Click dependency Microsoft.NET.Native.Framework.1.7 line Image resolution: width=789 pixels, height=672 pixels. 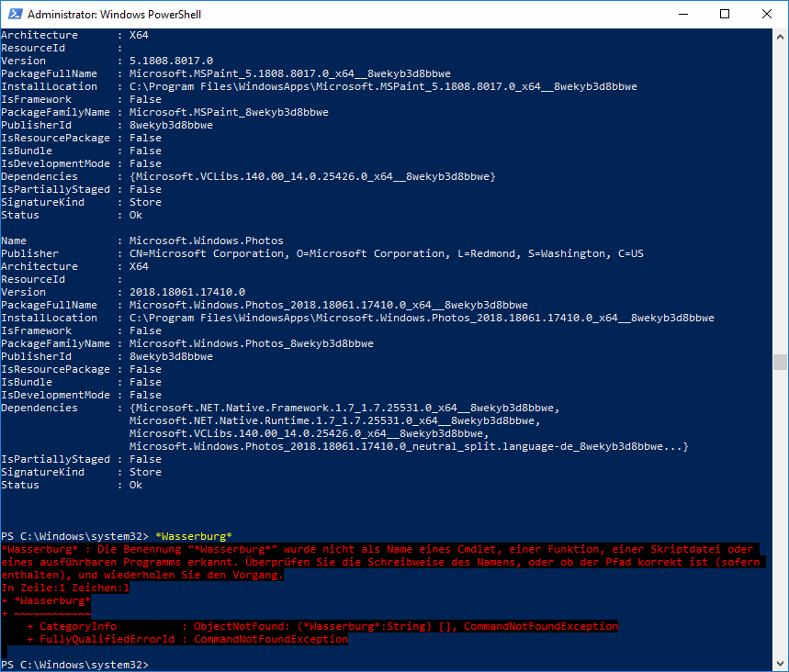(x=344, y=408)
